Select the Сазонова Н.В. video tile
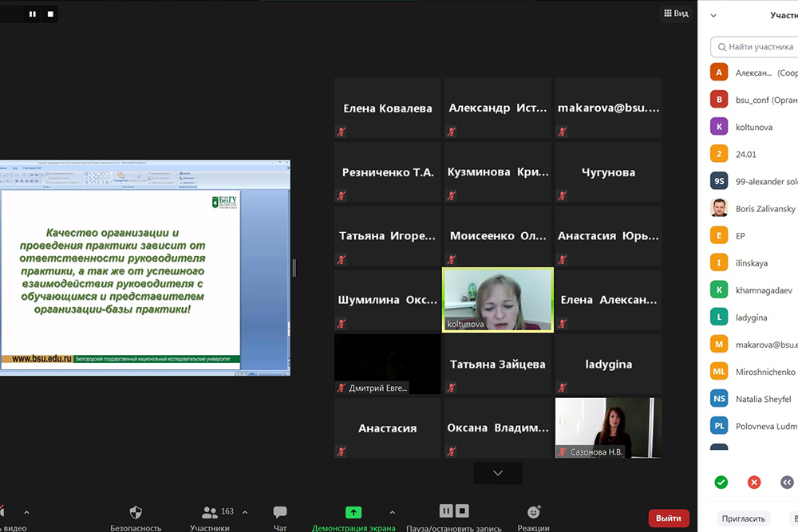 [x=609, y=428]
